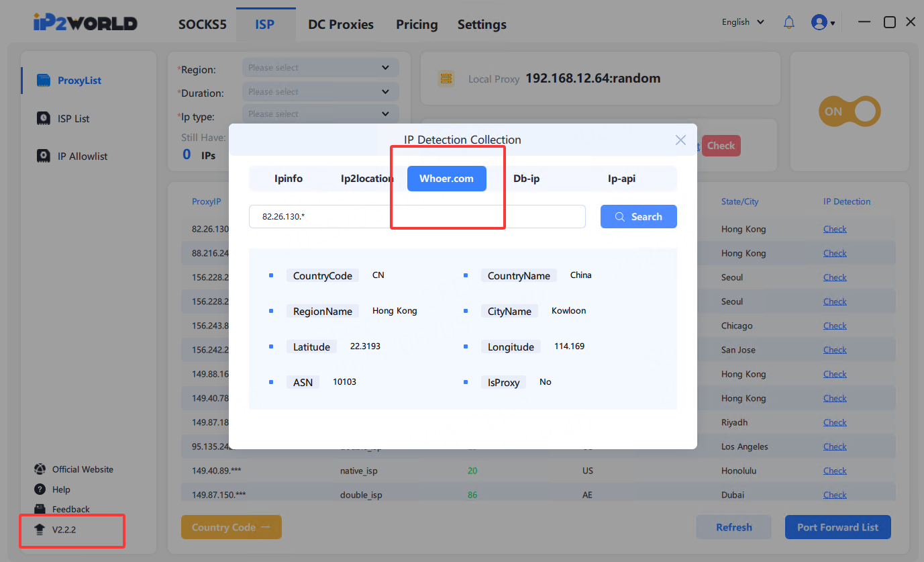Click Check link in Riyadh row

point(835,422)
